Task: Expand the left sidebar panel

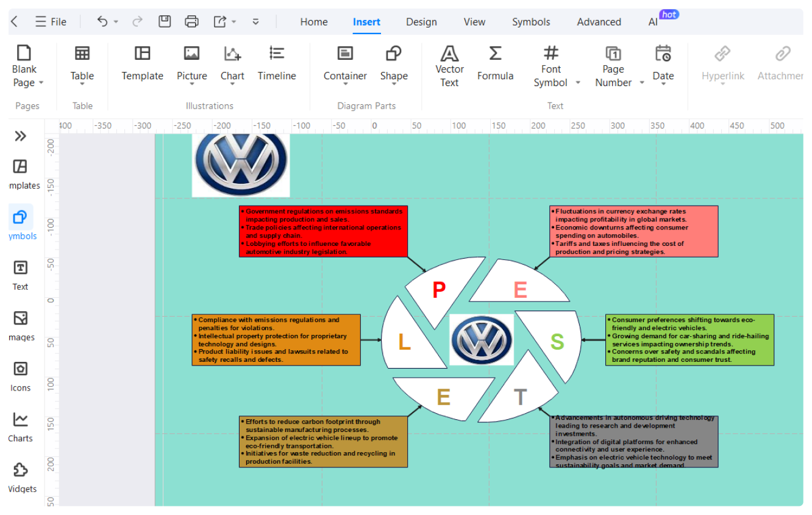Action: click(x=21, y=135)
